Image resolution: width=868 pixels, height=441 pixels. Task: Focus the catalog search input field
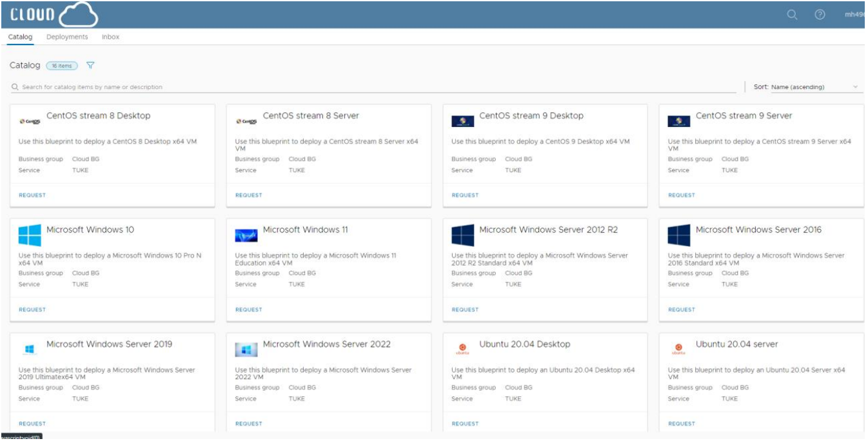373,87
